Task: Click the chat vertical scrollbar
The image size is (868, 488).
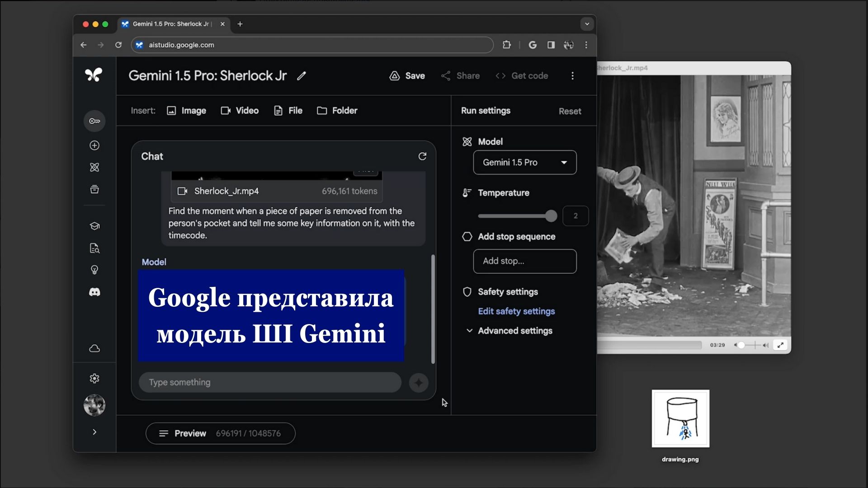Action: click(x=433, y=309)
